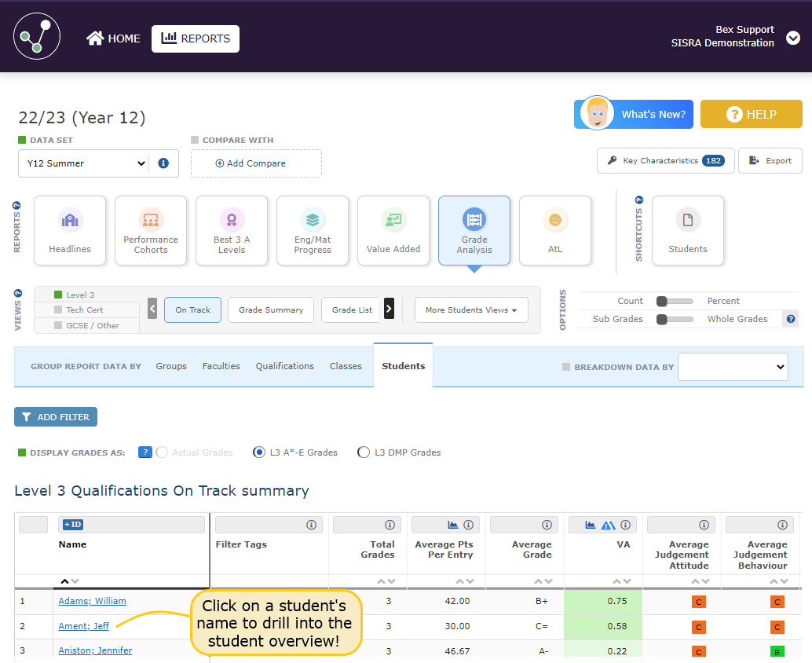Image resolution: width=812 pixels, height=663 pixels.
Task: Switch to the Qualifications grouping tab
Action: [x=284, y=366]
